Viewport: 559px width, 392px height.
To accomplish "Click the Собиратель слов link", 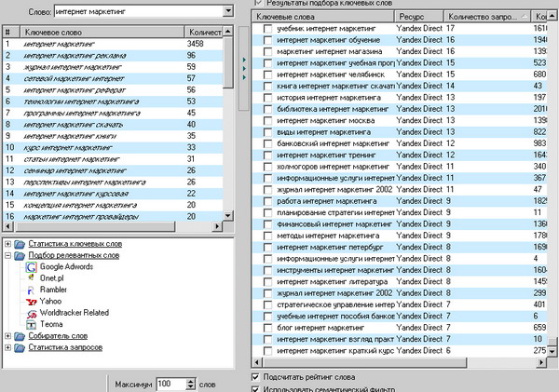I will (x=57, y=335).
